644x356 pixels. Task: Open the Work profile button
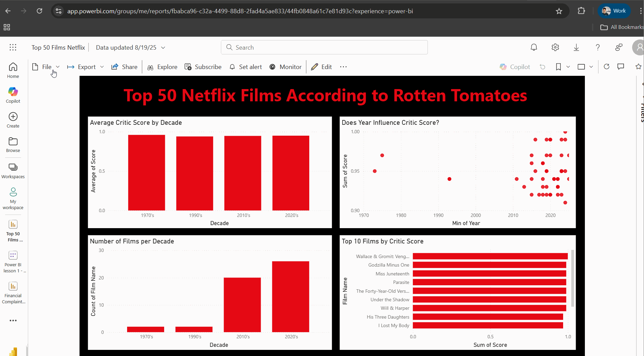(614, 11)
